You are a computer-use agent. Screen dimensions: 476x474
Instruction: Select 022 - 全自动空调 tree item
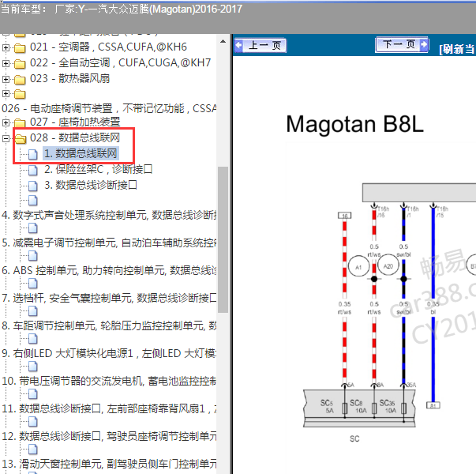tap(120, 63)
